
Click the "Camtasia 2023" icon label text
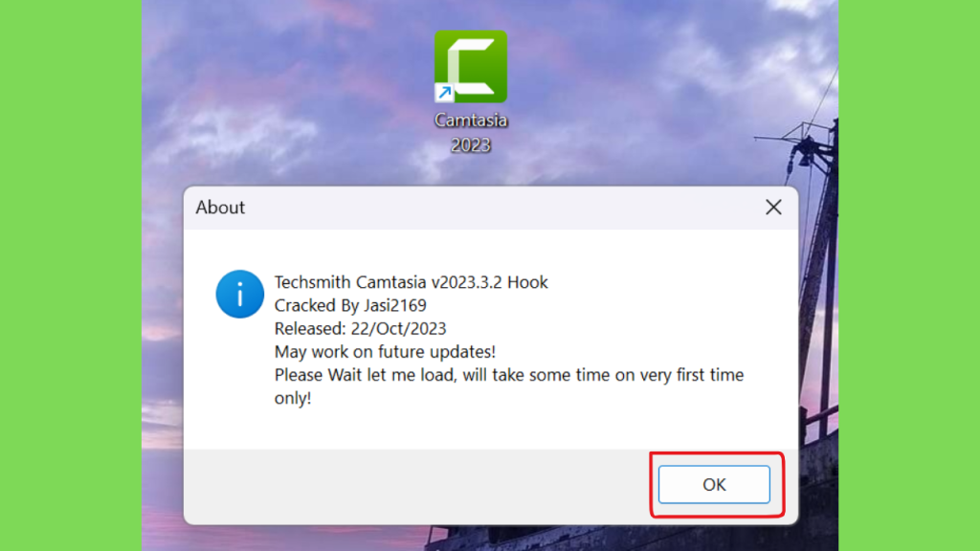coord(471,132)
